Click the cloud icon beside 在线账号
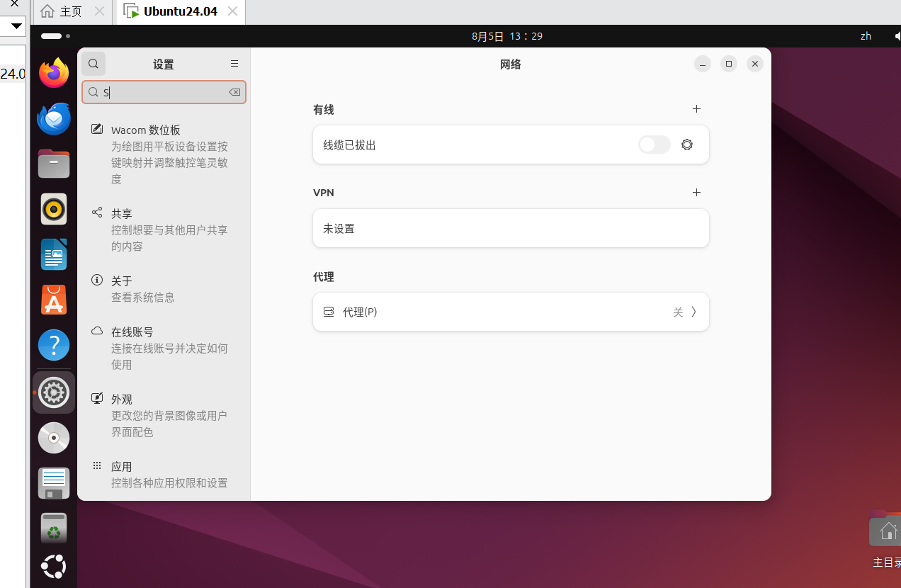Screen dimensions: 901x588 pos(97,331)
